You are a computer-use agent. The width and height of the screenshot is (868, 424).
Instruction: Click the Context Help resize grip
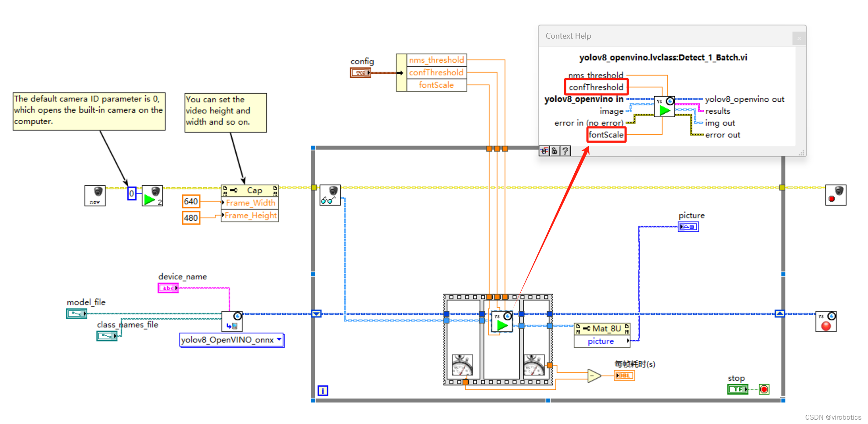tap(802, 152)
